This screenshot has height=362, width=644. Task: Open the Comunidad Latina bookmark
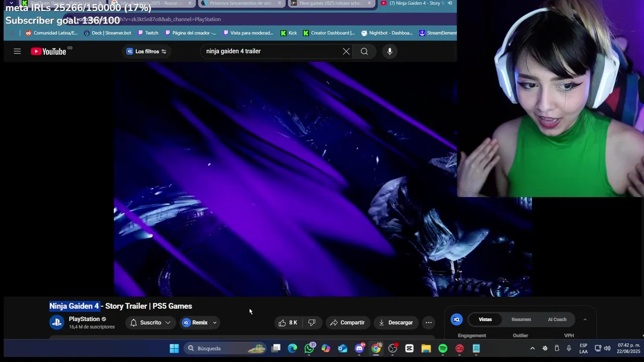point(51,33)
